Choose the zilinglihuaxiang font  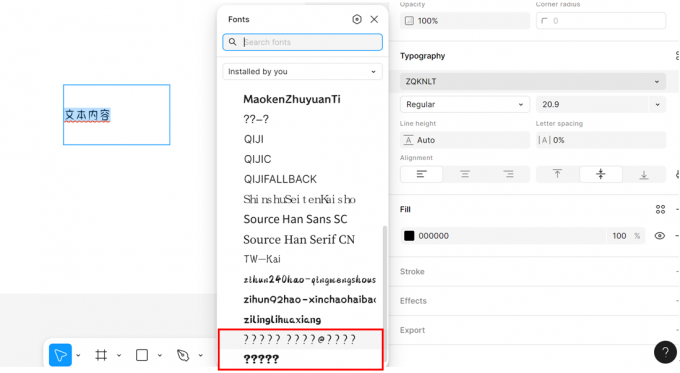pos(282,320)
